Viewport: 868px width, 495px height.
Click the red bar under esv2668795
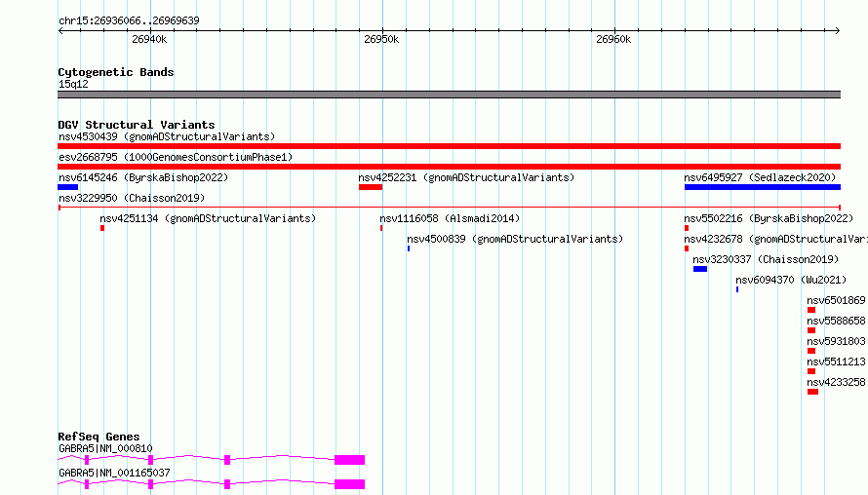(449, 167)
